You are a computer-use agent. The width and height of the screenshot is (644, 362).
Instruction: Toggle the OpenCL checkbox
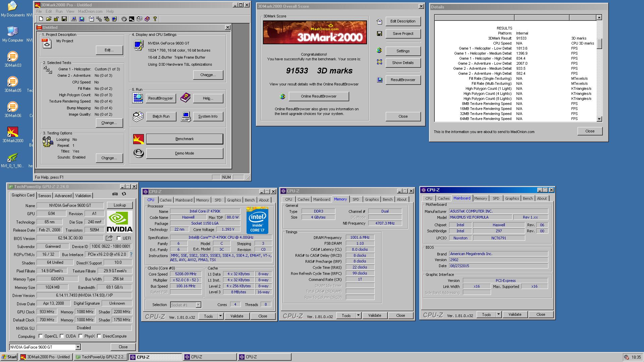pyautogui.click(x=41, y=336)
